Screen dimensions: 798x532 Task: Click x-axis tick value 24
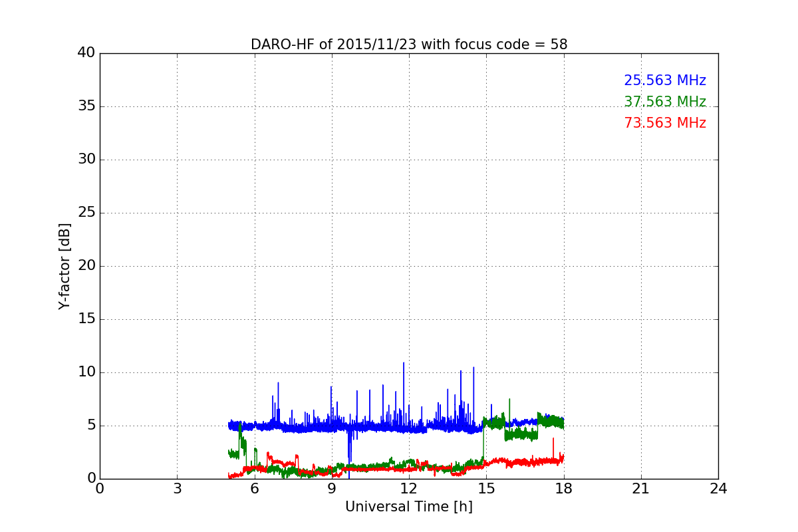718,488
